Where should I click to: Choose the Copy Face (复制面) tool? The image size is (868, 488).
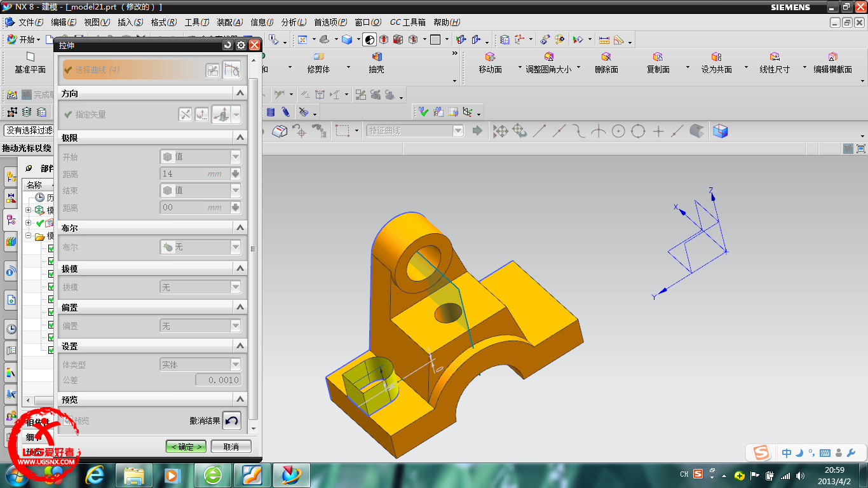coord(658,64)
